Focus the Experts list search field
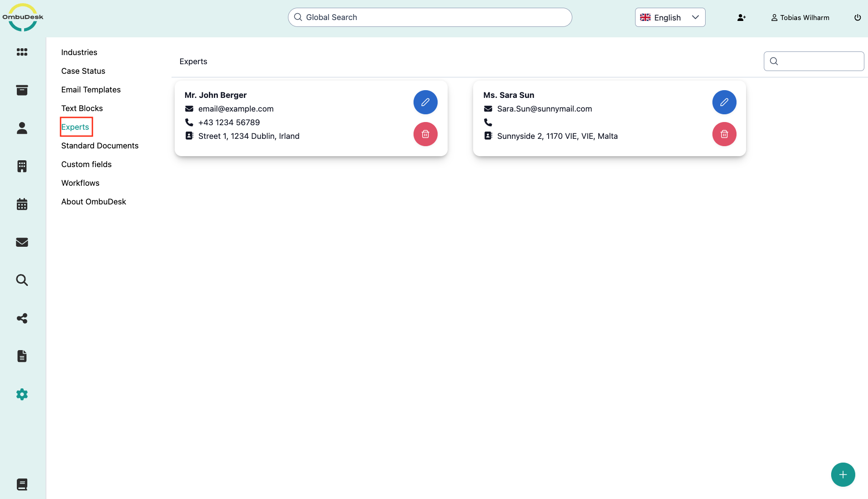 click(814, 61)
